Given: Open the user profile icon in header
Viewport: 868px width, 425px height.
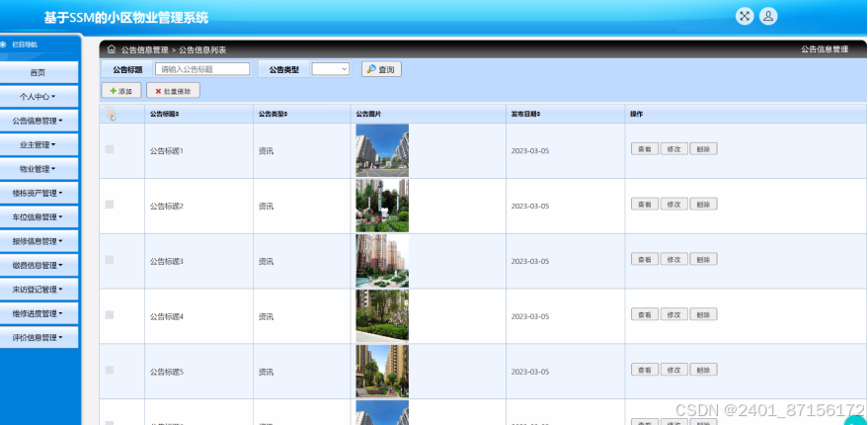Looking at the screenshot, I should (768, 16).
